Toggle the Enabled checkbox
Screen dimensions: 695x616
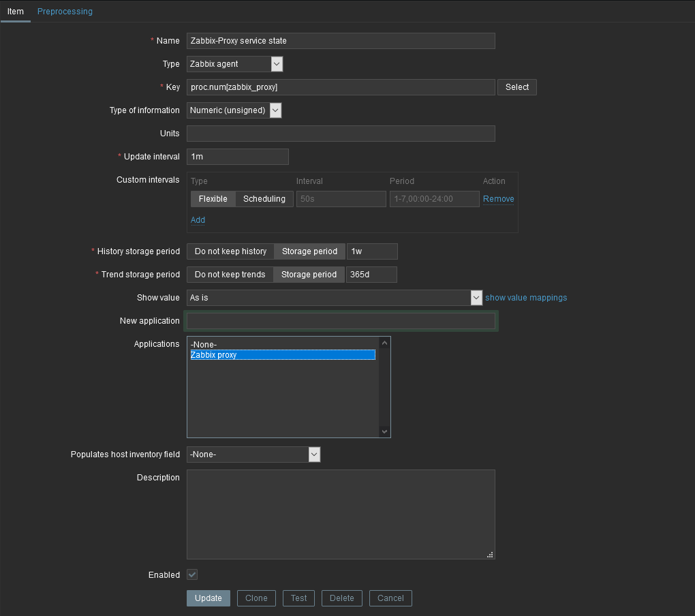pos(192,575)
